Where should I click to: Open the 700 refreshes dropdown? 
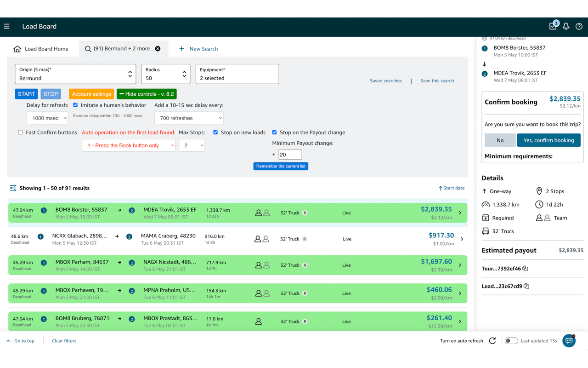coord(189,118)
